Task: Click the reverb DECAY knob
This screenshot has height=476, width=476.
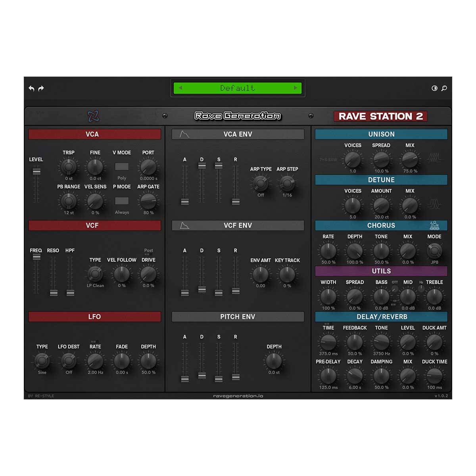Action: click(355, 376)
